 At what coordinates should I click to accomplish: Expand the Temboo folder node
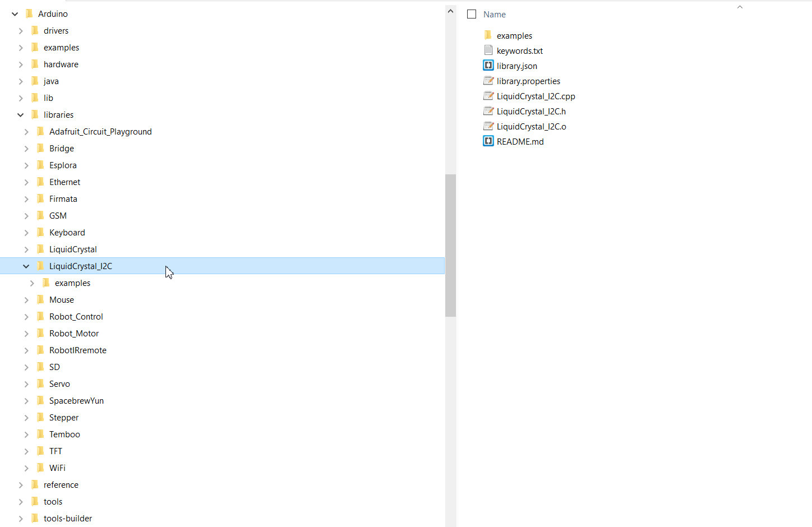[x=26, y=434]
